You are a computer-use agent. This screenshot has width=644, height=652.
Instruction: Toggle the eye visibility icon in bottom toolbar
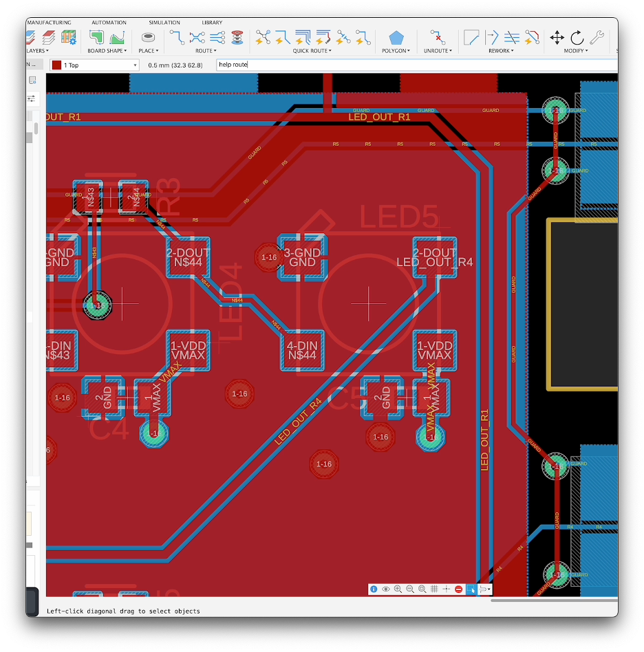(x=386, y=589)
